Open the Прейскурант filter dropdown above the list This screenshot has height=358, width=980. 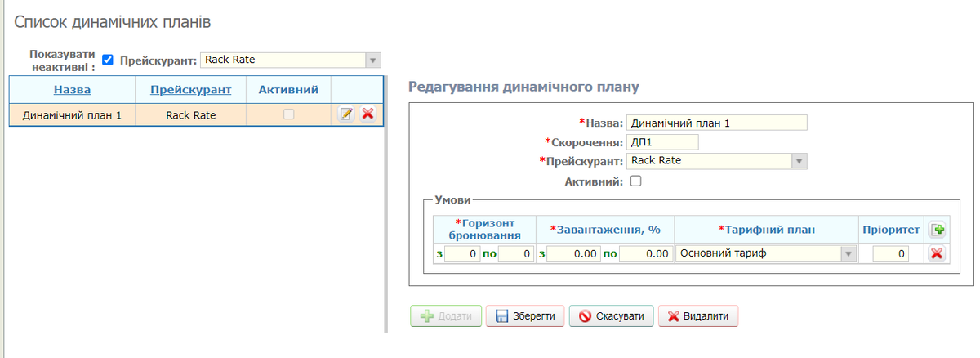pyautogui.click(x=372, y=60)
